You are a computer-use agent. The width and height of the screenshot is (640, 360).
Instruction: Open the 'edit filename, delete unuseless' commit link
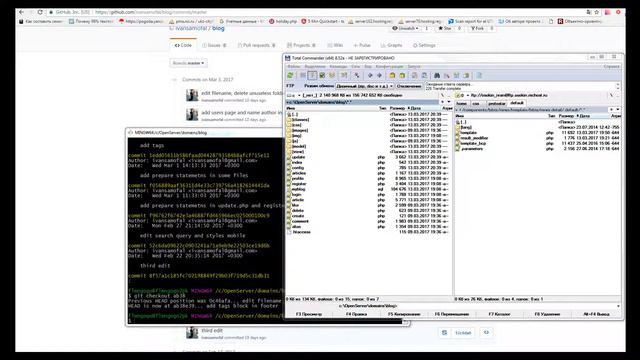(242, 93)
